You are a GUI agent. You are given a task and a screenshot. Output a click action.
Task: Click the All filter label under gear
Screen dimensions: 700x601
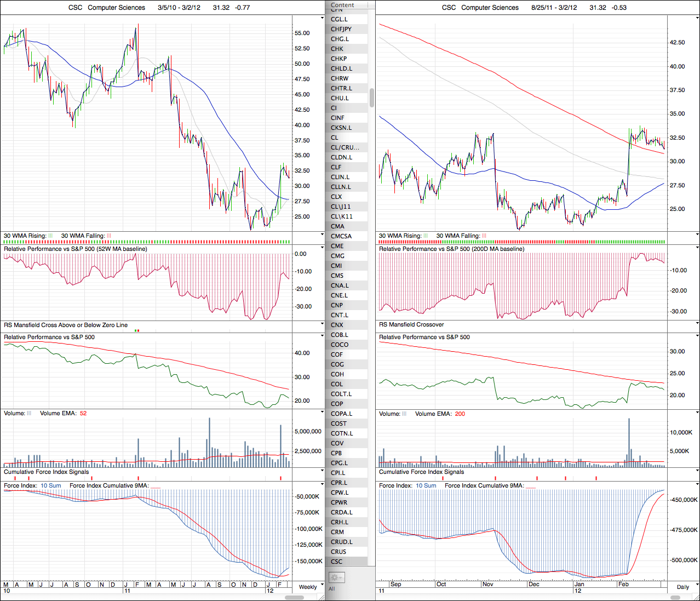(x=331, y=589)
